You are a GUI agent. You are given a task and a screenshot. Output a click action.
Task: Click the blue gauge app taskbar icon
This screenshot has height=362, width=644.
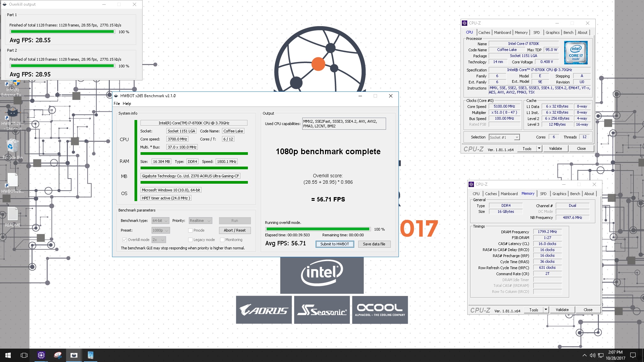[x=90, y=355]
